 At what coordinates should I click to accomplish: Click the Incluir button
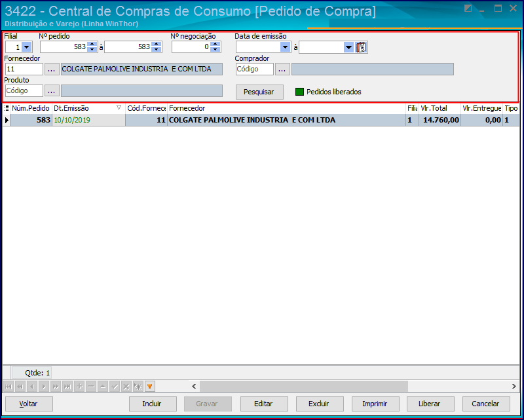[x=153, y=404]
